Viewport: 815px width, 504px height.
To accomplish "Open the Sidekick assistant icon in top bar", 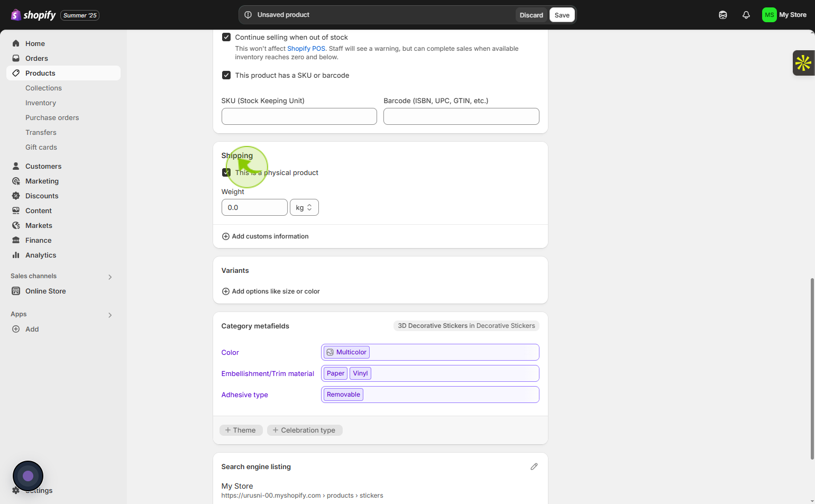I will (x=723, y=15).
